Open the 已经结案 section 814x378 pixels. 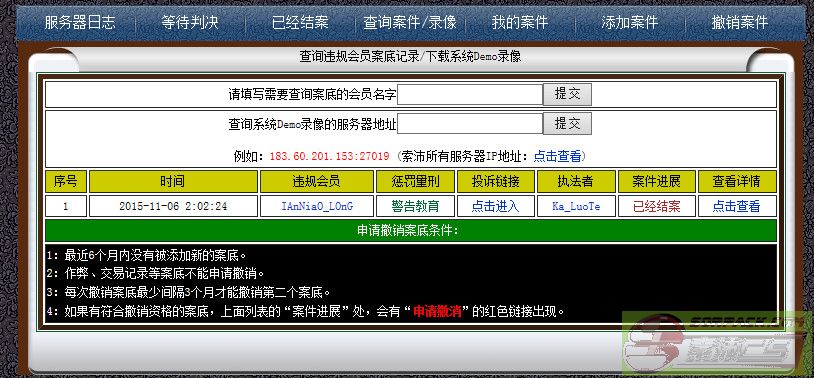pos(300,22)
